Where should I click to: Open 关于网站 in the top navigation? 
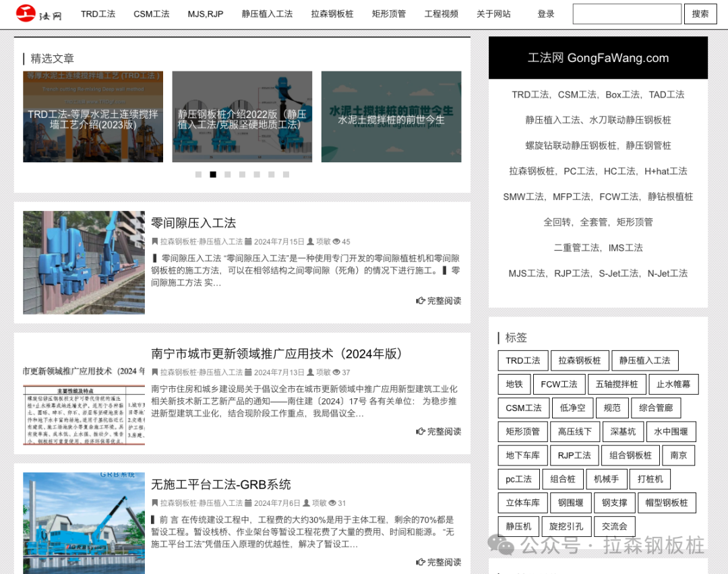click(493, 14)
